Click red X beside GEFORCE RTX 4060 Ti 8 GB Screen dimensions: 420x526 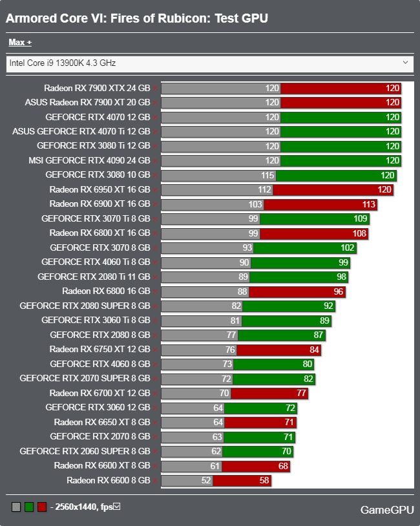tap(155, 262)
